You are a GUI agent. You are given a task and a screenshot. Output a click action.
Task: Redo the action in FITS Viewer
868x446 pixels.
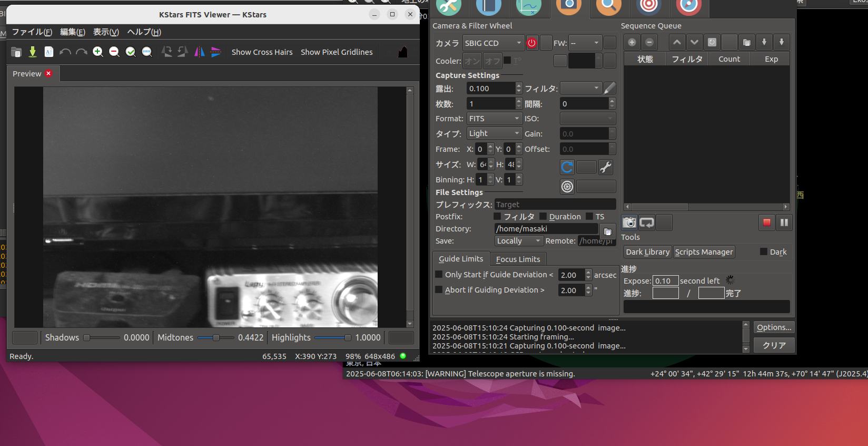(82, 52)
